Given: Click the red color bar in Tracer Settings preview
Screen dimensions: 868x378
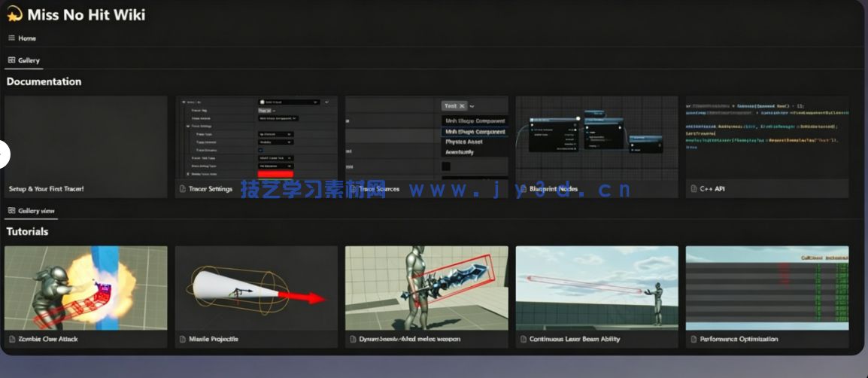Looking at the screenshot, I should pyautogui.click(x=275, y=175).
